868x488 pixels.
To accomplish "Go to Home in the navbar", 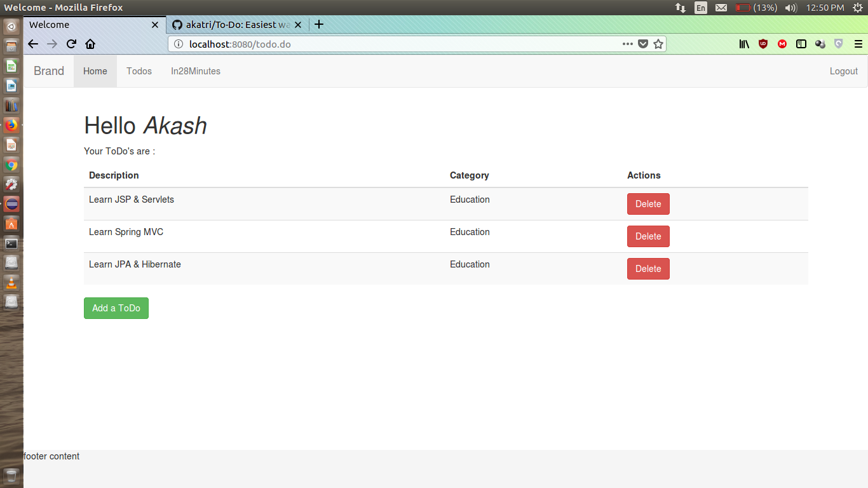I will tap(95, 71).
